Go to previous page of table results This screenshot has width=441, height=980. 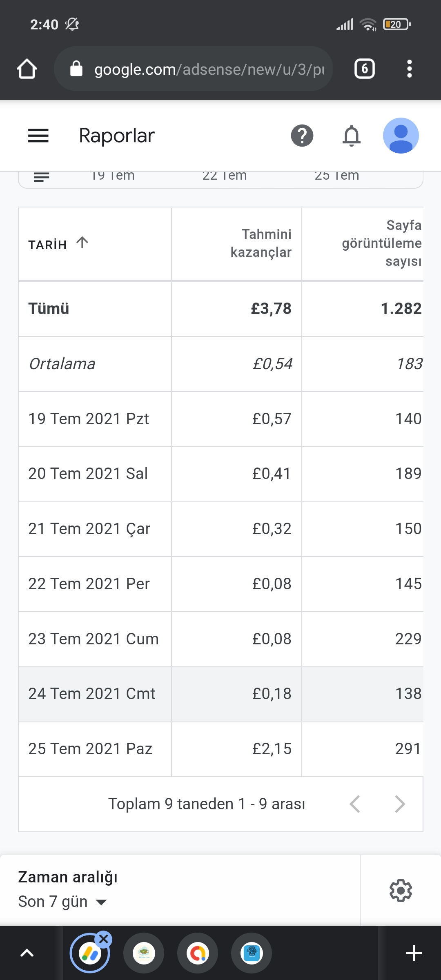tap(355, 804)
